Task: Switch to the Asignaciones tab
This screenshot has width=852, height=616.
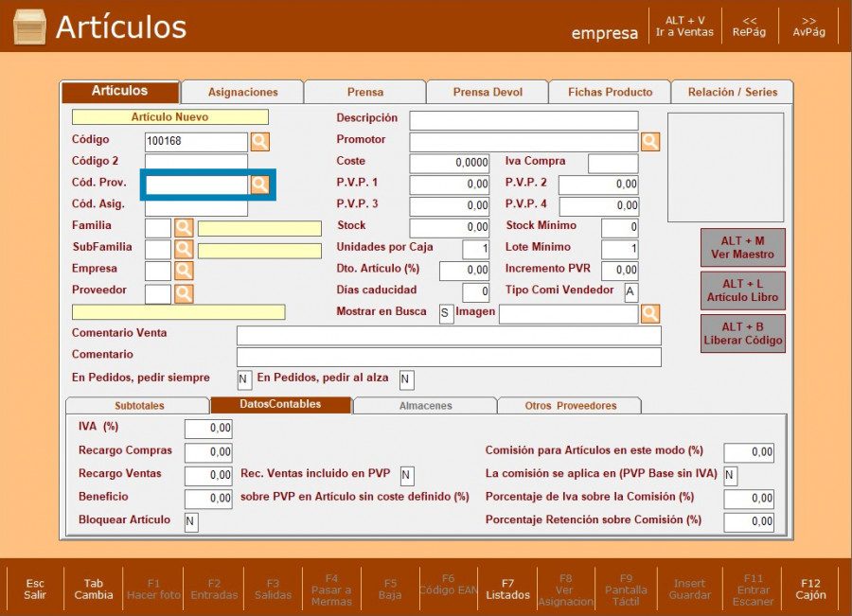Action: [x=243, y=92]
